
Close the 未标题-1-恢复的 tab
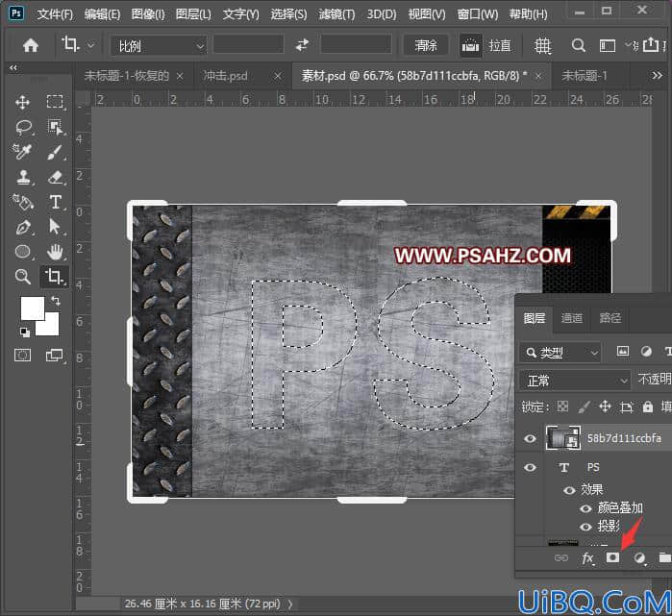click(180, 76)
